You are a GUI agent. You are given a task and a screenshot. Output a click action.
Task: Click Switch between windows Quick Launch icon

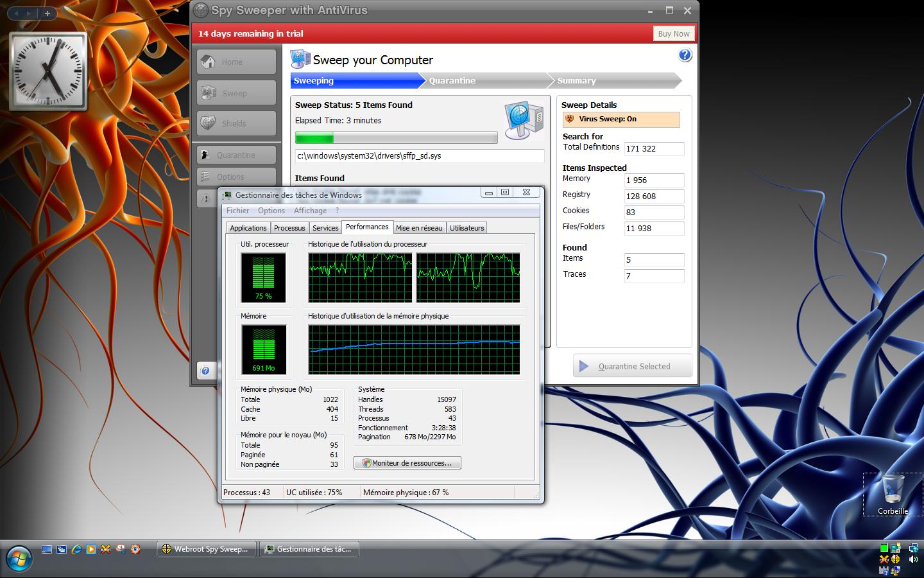[62, 549]
